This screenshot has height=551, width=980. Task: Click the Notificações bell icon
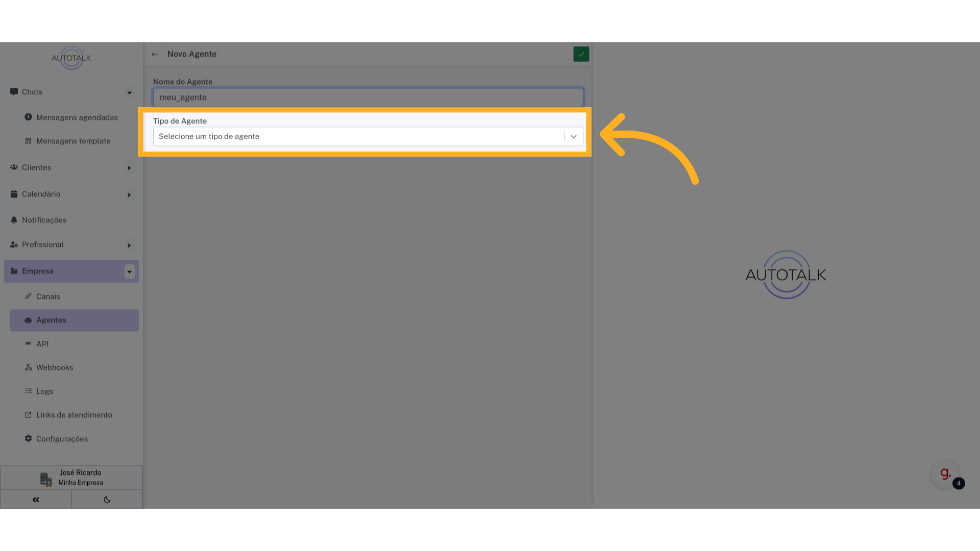pyautogui.click(x=14, y=220)
